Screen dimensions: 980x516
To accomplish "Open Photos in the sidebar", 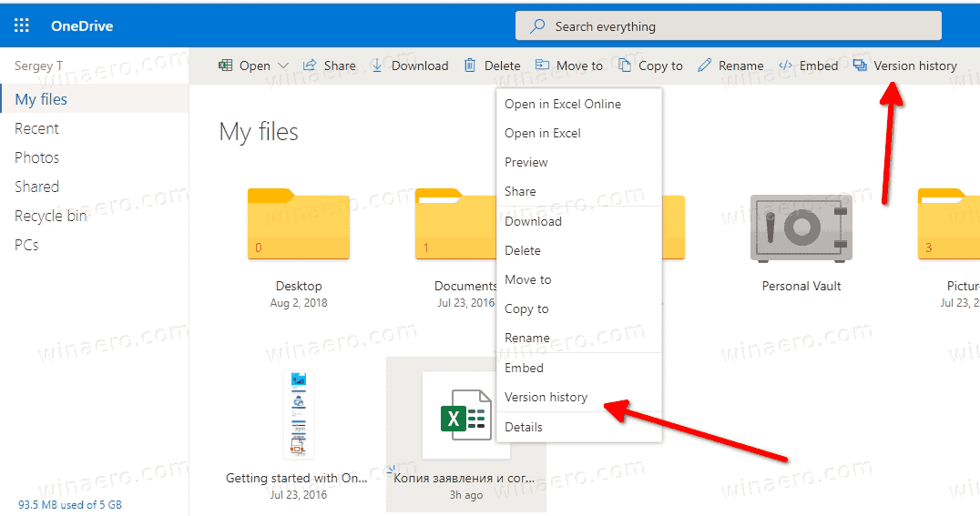I will point(36,157).
